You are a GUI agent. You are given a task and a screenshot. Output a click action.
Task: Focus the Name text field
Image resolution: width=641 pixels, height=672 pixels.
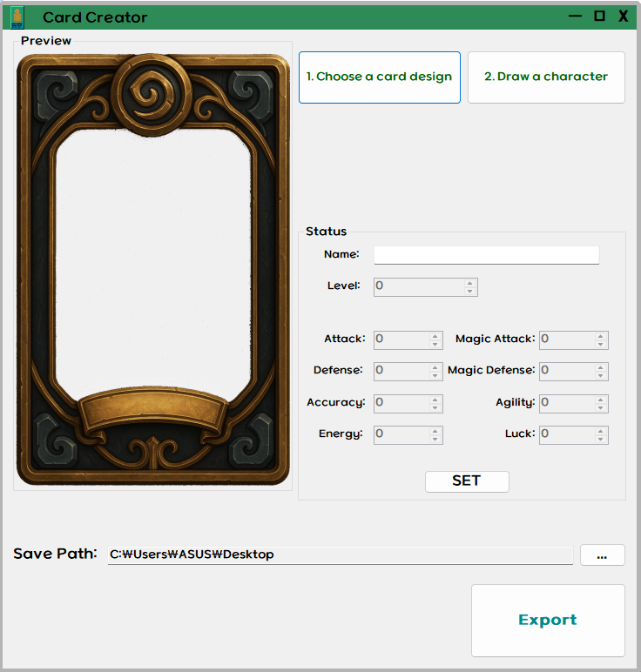[x=486, y=255]
